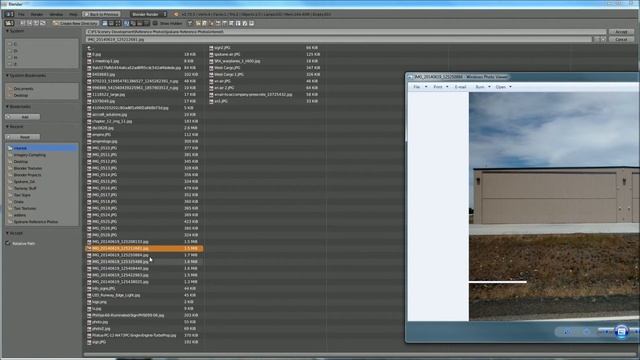The height and width of the screenshot is (360, 640).
Task: Open Spokane Reference Photos in Recent list
Action: [36, 222]
